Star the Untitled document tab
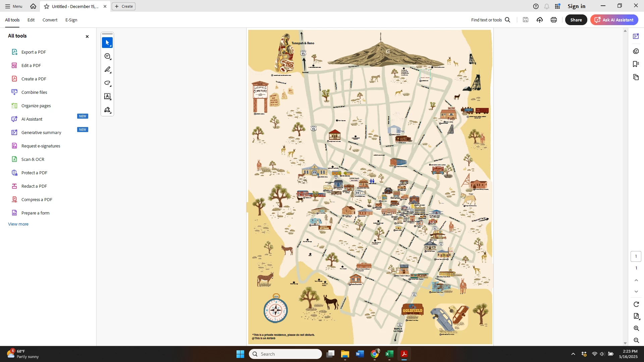 47,6
